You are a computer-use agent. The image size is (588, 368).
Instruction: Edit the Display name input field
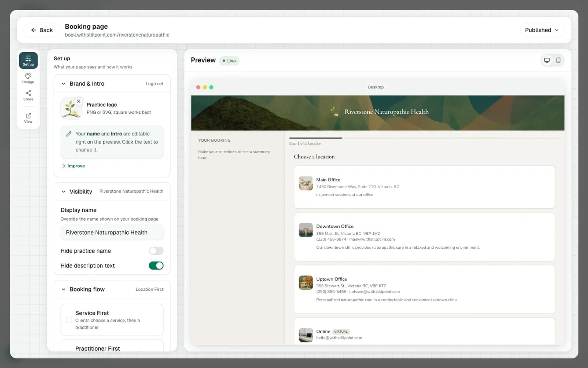(112, 233)
